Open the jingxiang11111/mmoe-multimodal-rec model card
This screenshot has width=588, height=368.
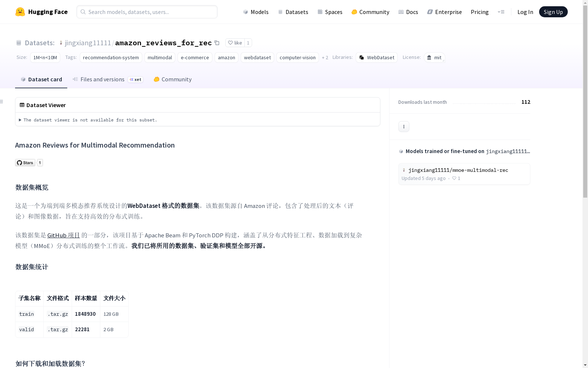[x=464, y=174]
